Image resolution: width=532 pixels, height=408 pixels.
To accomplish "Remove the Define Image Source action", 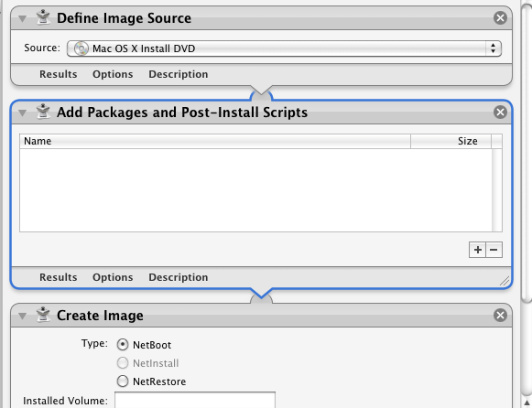I will click(500, 17).
